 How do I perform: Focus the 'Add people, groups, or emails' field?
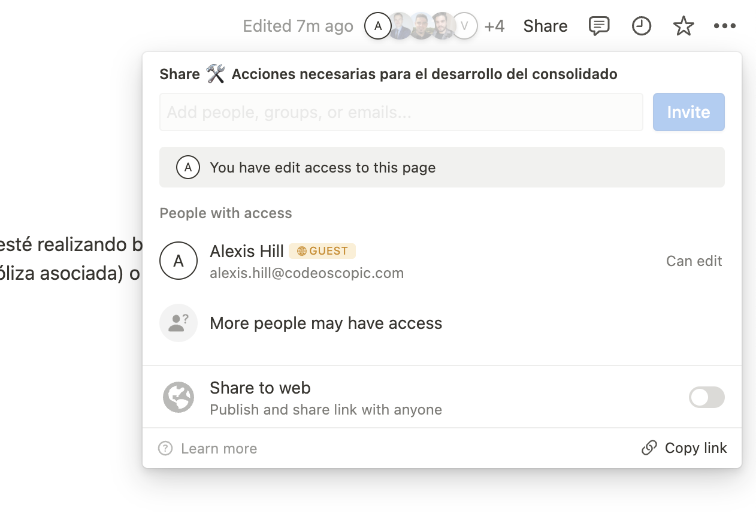click(401, 112)
